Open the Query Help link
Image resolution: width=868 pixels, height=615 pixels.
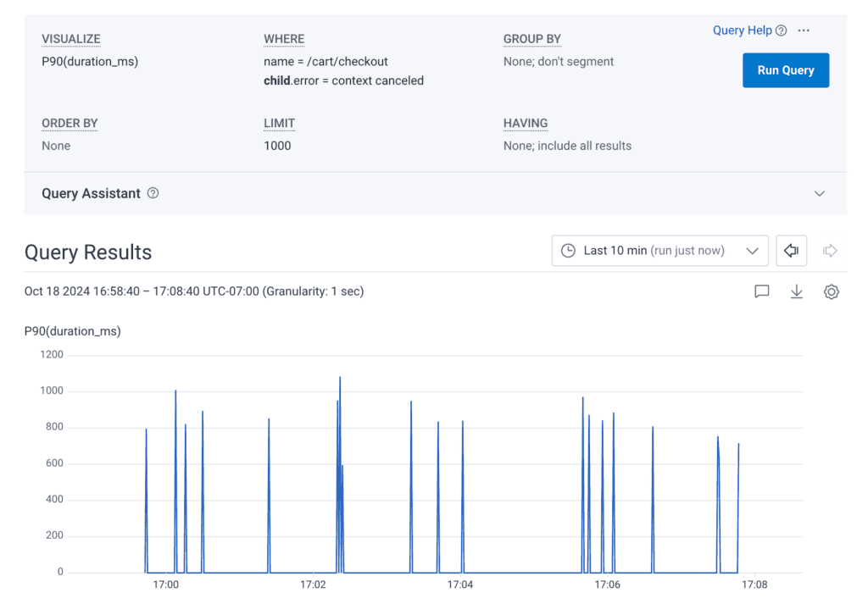coord(742,30)
